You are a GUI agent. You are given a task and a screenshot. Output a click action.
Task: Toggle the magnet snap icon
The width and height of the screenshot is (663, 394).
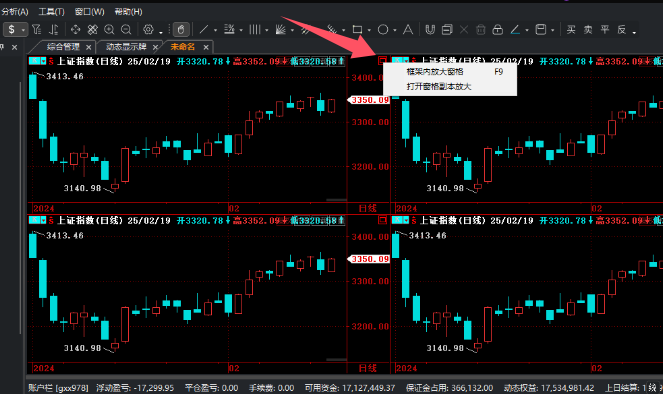click(x=430, y=30)
